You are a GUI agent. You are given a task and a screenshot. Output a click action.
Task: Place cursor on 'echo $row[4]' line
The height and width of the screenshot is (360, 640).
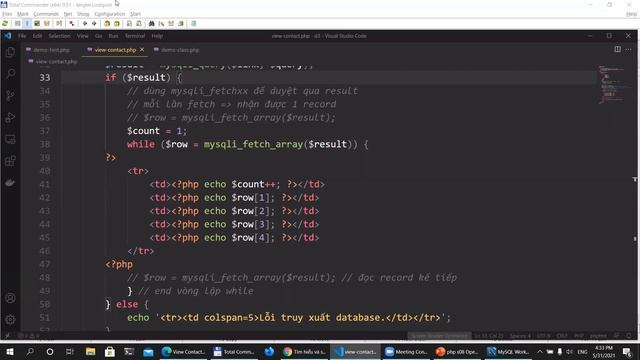234,238
